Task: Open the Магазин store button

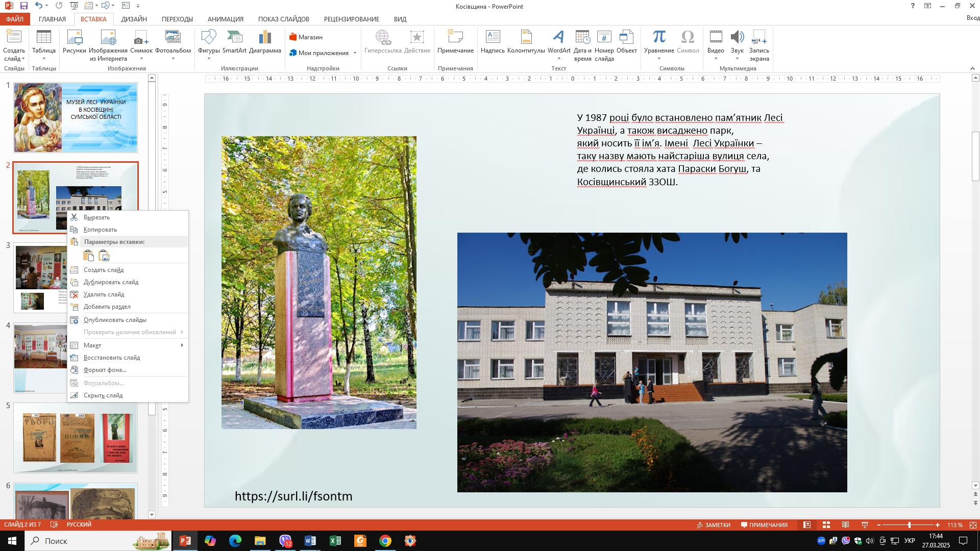Action: click(306, 37)
